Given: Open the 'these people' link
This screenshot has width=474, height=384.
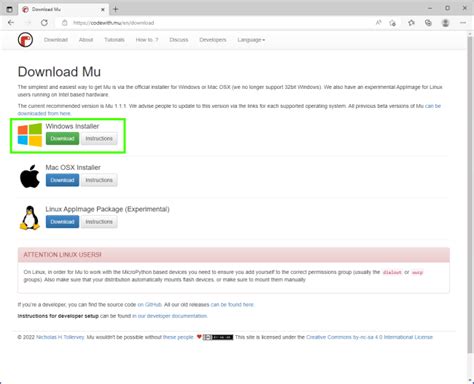Looking at the screenshot, I should click(178, 337).
